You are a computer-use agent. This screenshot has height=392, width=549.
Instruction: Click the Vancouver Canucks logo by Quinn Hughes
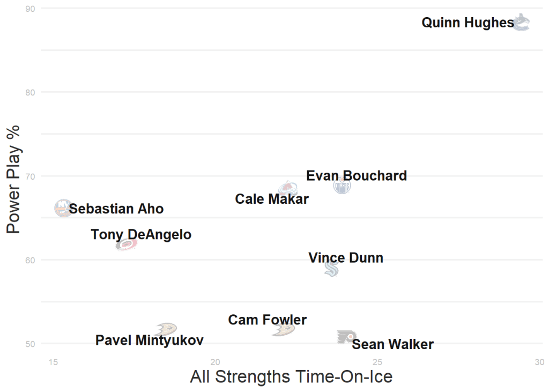tap(521, 23)
